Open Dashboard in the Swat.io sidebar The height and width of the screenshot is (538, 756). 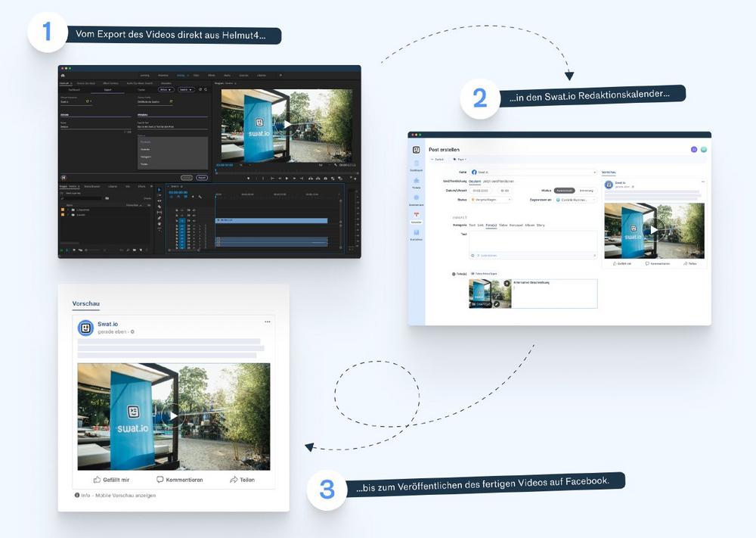[416, 166]
